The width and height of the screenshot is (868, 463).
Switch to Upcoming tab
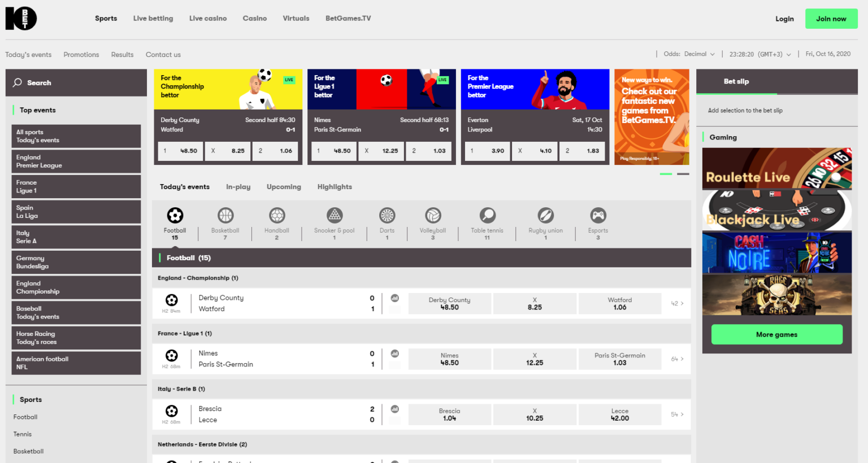pyautogui.click(x=284, y=187)
